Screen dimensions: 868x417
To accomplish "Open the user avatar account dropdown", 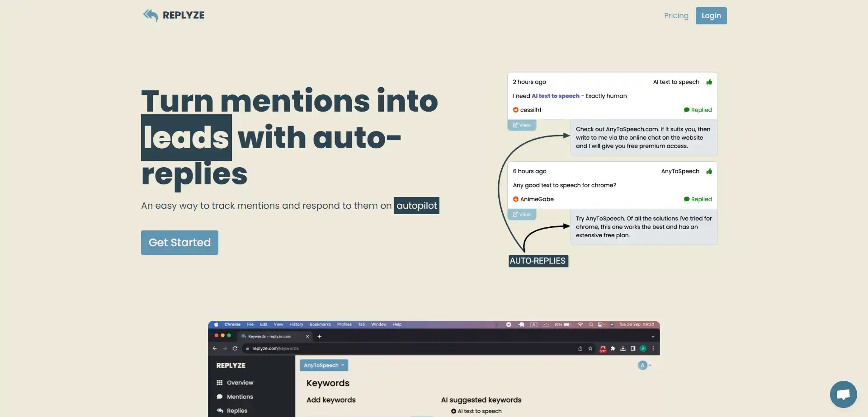I will click(x=644, y=365).
